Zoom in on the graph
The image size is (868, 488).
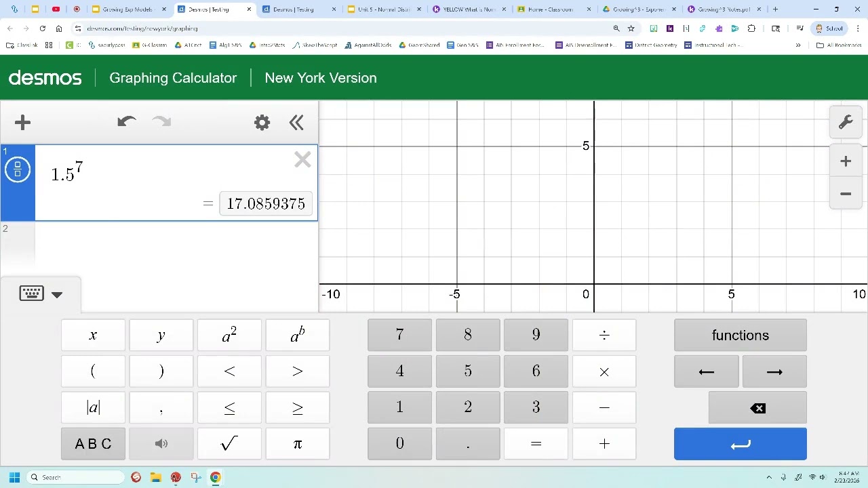(x=846, y=161)
